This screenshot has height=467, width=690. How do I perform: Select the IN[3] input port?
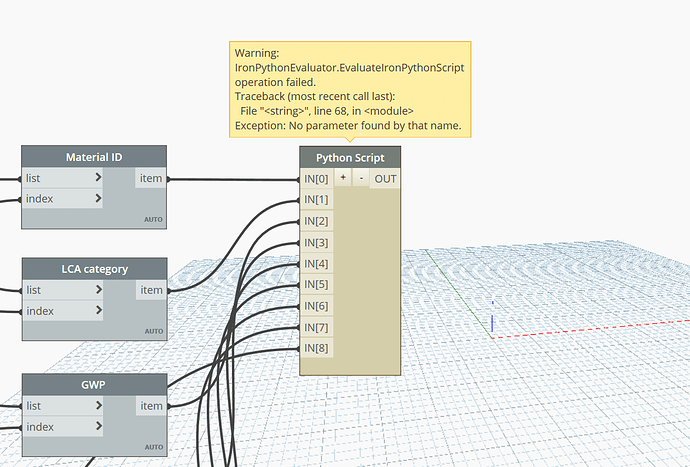[316, 243]
